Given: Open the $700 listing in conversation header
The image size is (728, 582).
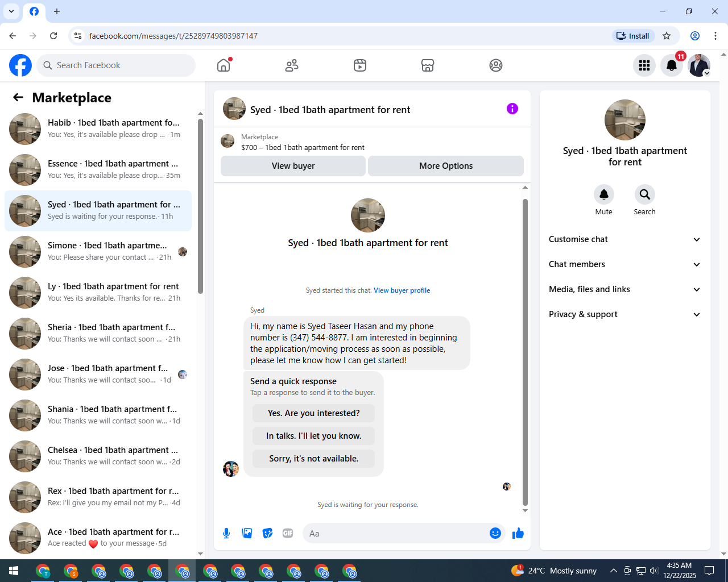Looking at the screenshot, I should coord(303,147).
